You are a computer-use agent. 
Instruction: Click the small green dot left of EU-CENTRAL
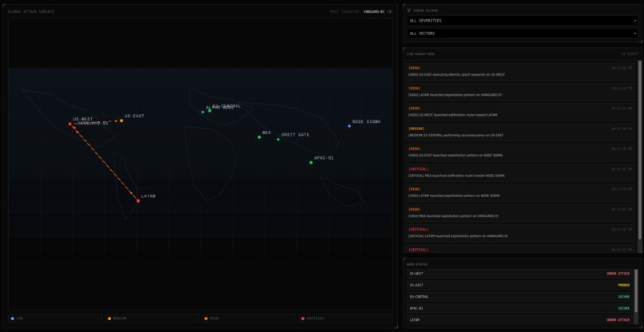click(202, 112)
